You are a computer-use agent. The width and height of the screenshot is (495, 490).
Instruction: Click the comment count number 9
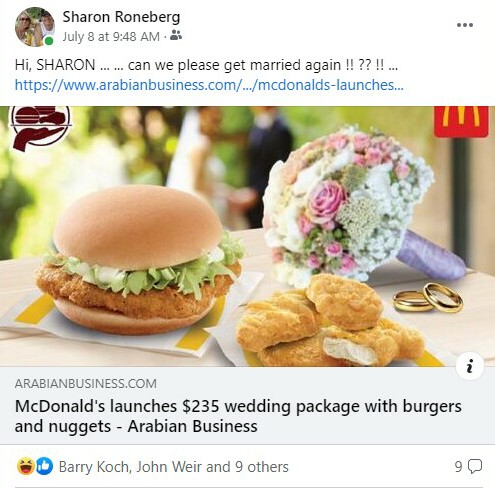pyautogui.click(x=458, y=466)
